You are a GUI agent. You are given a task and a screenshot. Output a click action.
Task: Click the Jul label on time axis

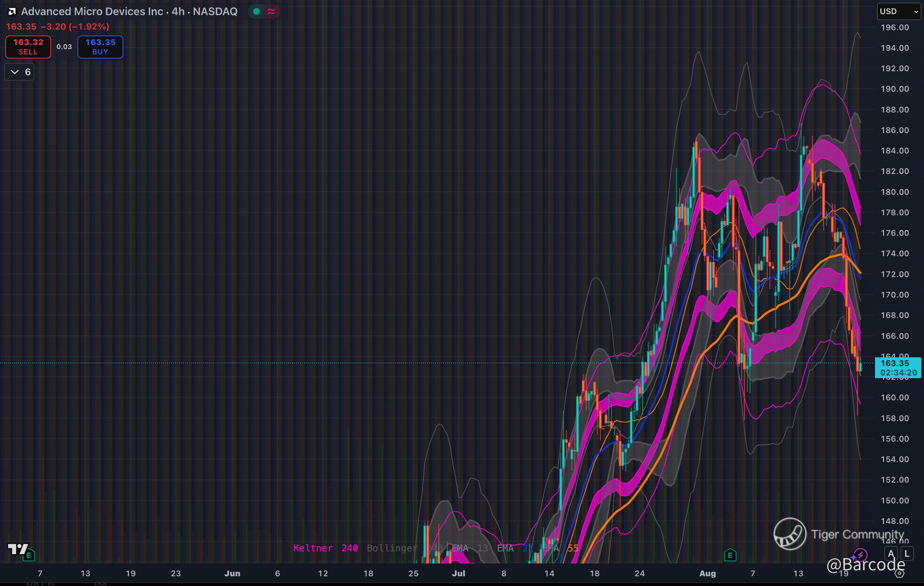(458, 573)
